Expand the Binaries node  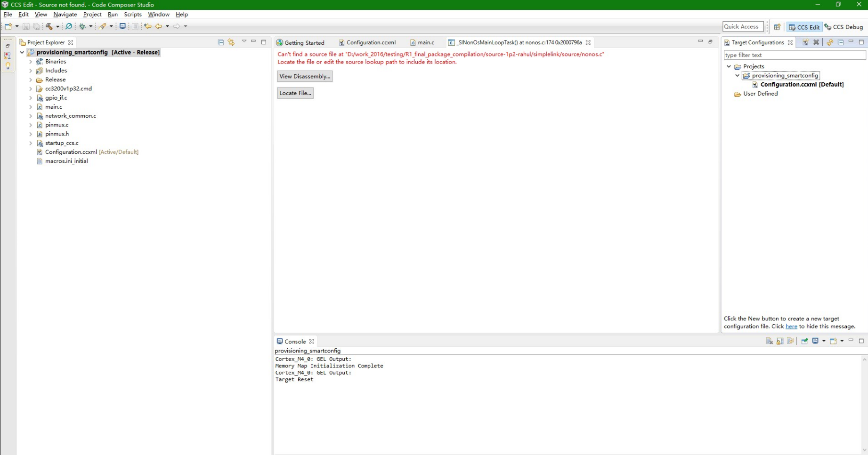[31, 62]
